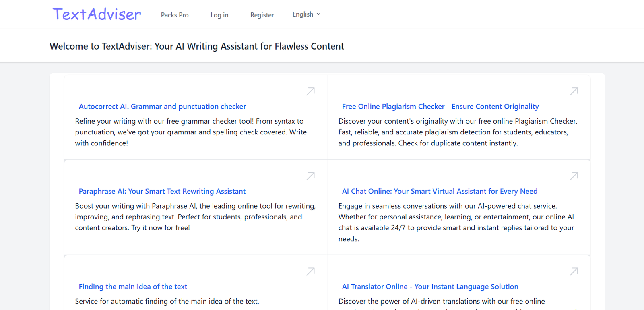
Task: Open AI Translator Online link
Action: tap(430, 287)
